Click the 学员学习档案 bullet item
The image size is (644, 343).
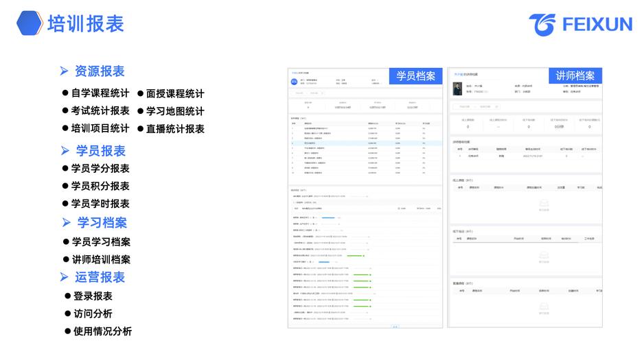(97, 241)
